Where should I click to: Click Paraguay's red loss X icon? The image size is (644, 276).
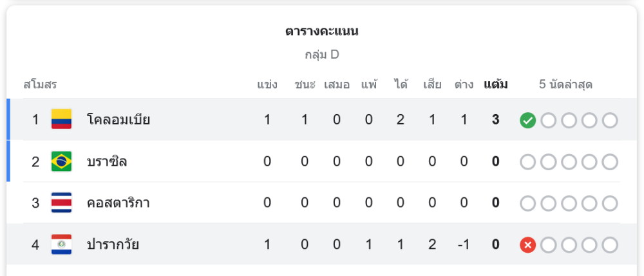pyautogui.click(x=528, y=245)
